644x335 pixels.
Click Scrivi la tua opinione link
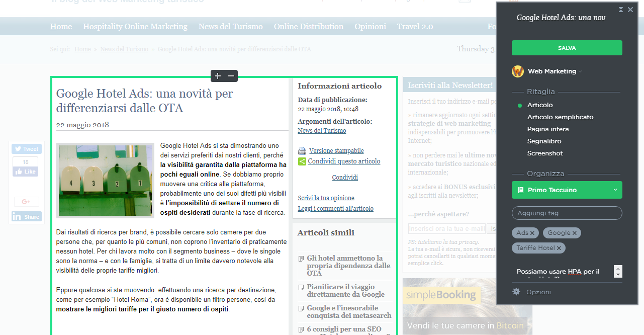pyautogui.click(x=326, y=198)
